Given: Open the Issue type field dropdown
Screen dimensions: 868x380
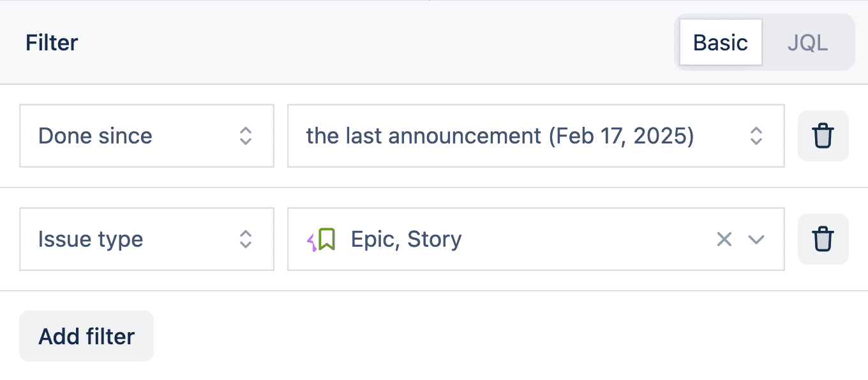Looking at the screenshot, I should coord(147,239).
